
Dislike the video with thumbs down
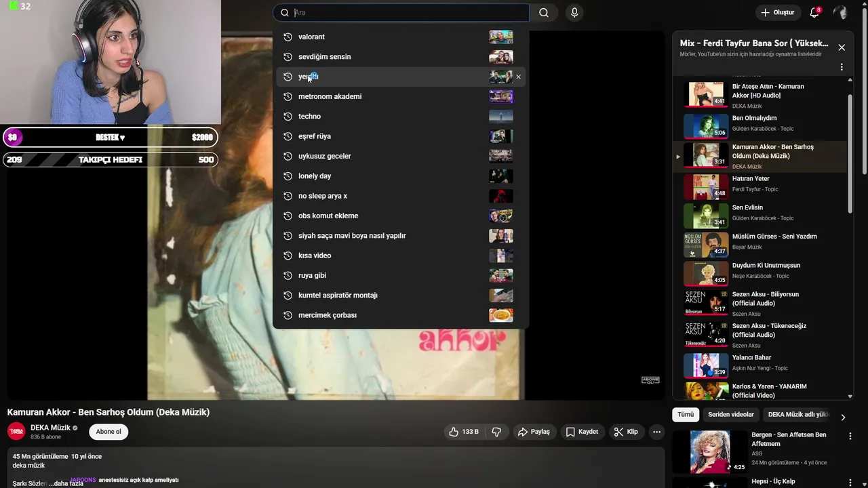pyautogui.click(x=496, y=432)
